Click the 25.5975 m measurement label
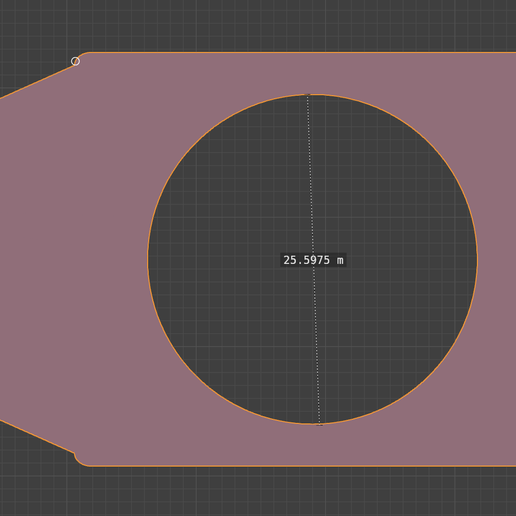The image size is (516, 516). click(x=313, y=260)
